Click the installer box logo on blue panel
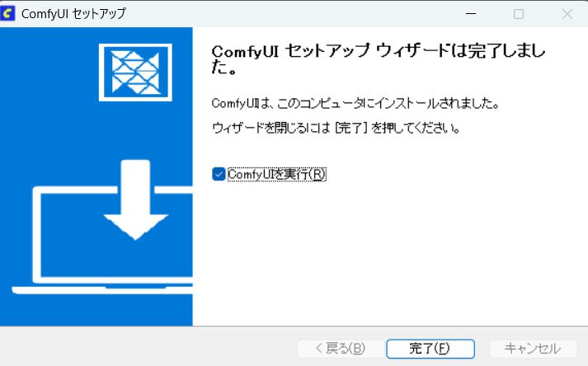 point(135,73)
